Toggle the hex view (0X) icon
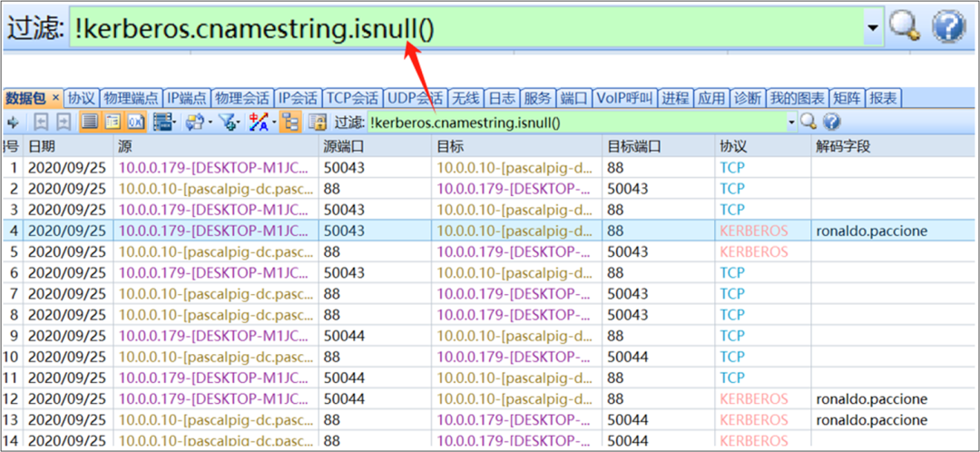The image size is (980, 452). pos(135,123)
